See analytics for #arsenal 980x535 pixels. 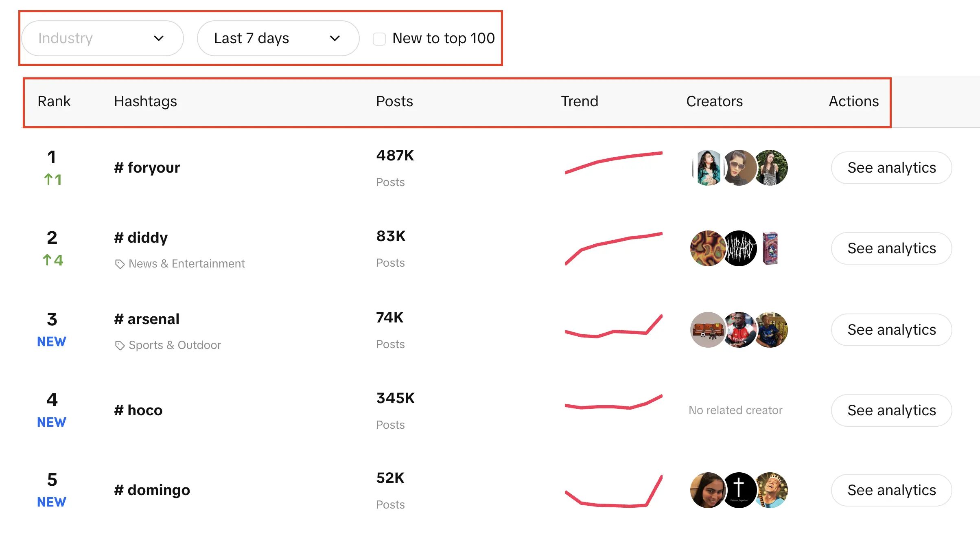tap(891, 330)
